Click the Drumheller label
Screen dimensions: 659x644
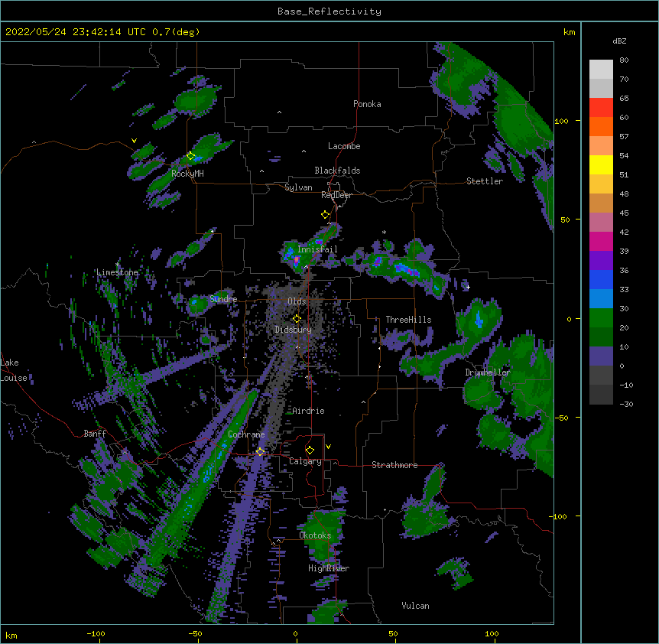[x=488, y=372]
